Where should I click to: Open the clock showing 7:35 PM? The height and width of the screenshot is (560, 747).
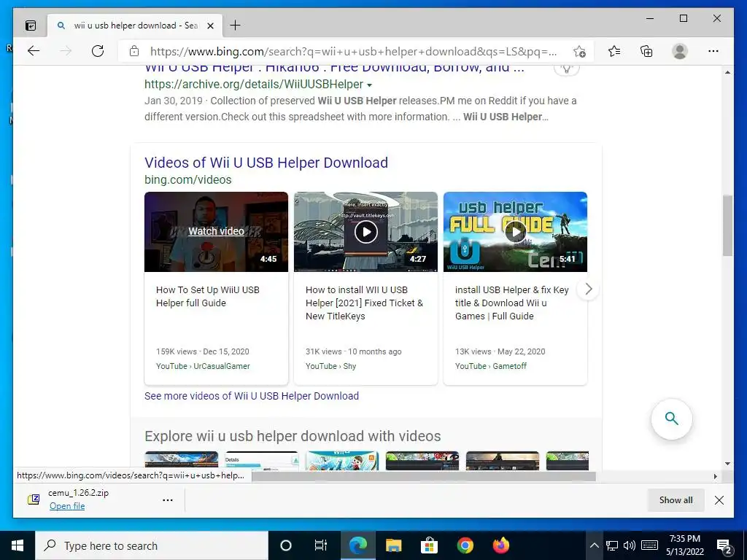point(684,545)
